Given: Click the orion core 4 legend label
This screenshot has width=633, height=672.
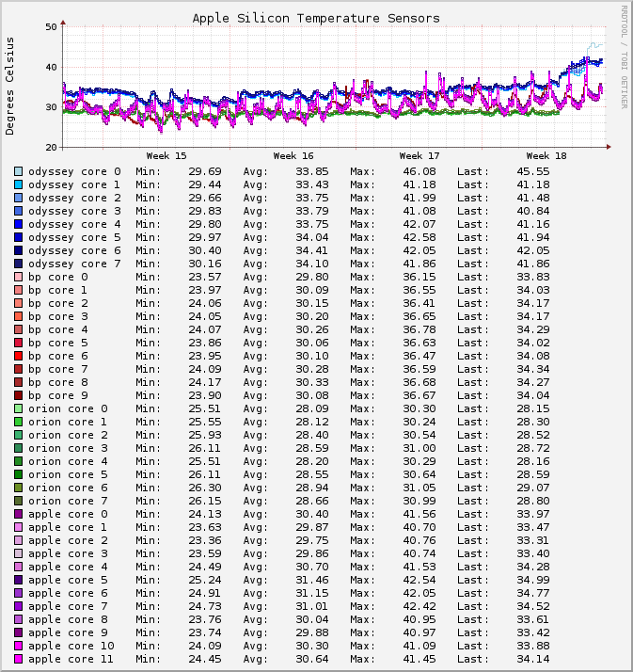Looking at the screenshot, I should click(68, 461).
